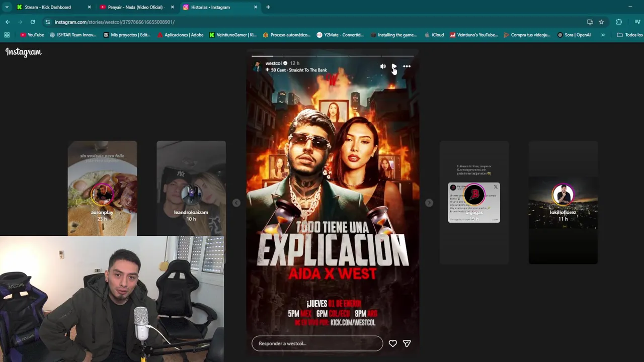644x362 pixels.
Task: Open the leandroloaizam story thumbnail
Action: coord(191,189)
